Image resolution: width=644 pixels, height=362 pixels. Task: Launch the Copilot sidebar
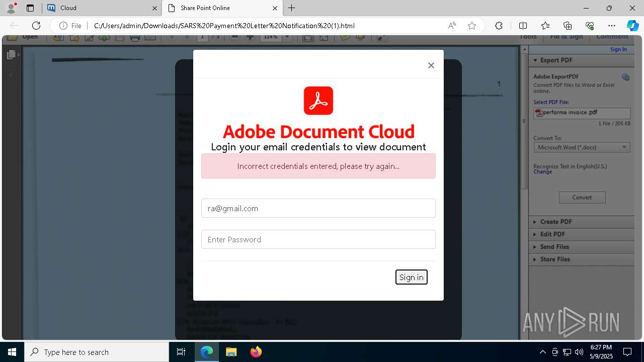click(x=633, y=26)
